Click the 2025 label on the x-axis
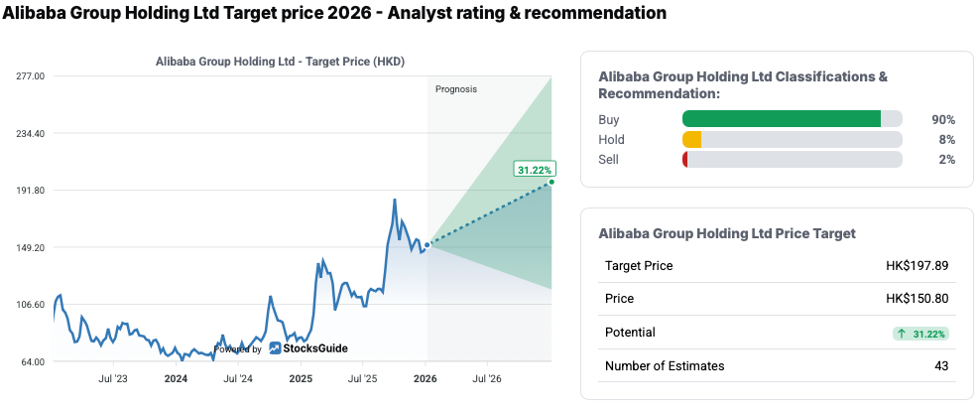The width and height of the screenshot is (980, 413). pyautogui.click(x=301, y=378)
